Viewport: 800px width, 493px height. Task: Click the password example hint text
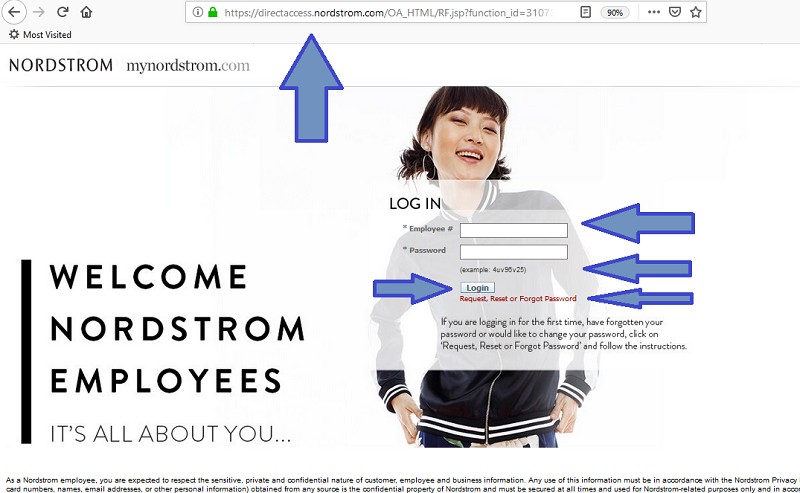click(x=493, y=269)
